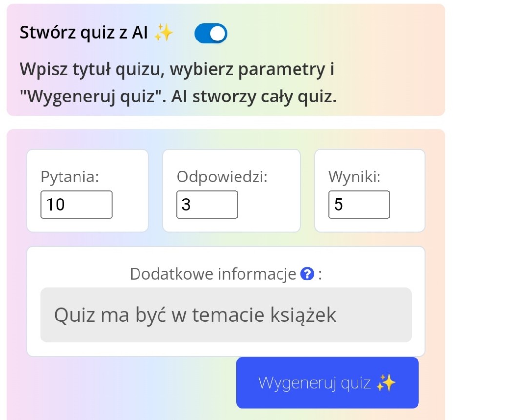Screen dimensions: 517x420
Task: Open the blue question mark help icon
Action: tap(307, 274)
